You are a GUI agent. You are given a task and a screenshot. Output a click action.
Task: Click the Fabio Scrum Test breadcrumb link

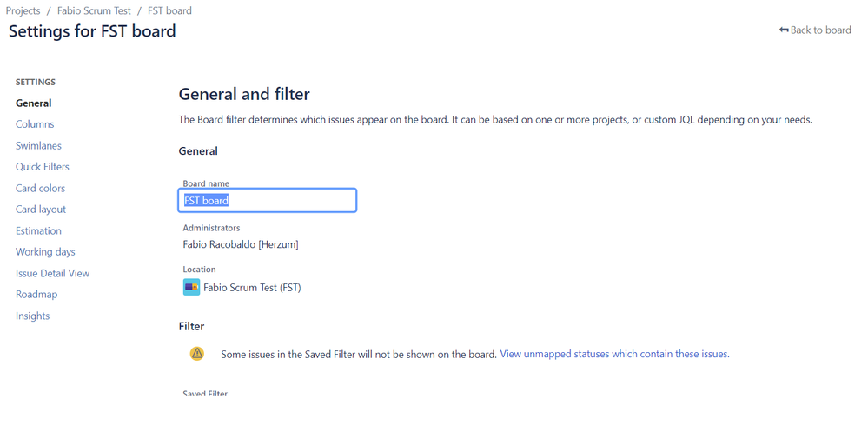click(94, 10)
